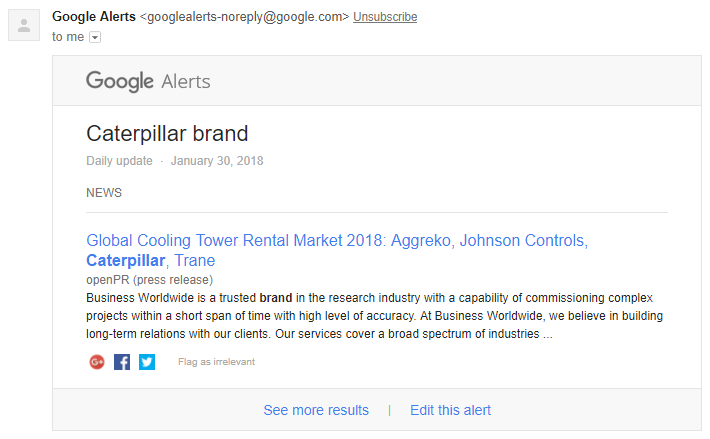Click 'Flag as irrelevant'

point(216,362)
